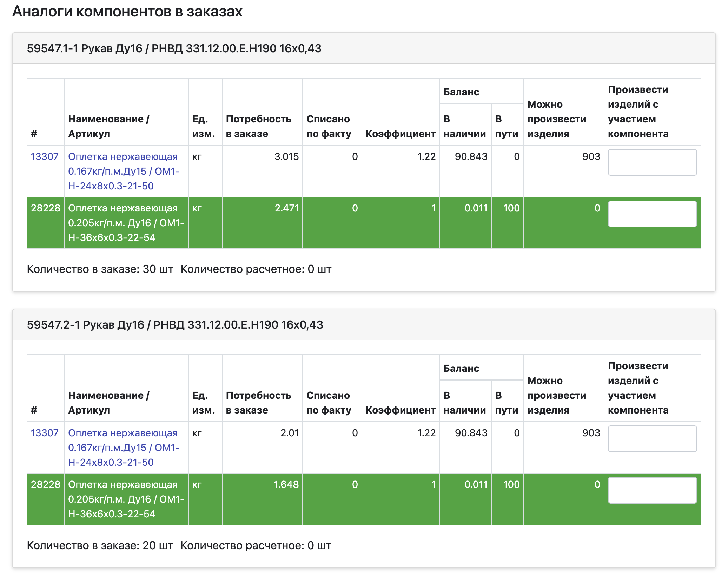
Task: Click ID 28228 in first table green row
Action: pyautogui.click(x=46, y=208)
